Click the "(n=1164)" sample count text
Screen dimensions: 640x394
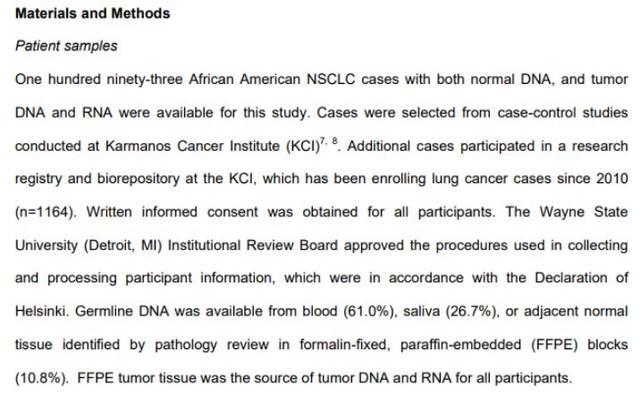pos(45,212)
